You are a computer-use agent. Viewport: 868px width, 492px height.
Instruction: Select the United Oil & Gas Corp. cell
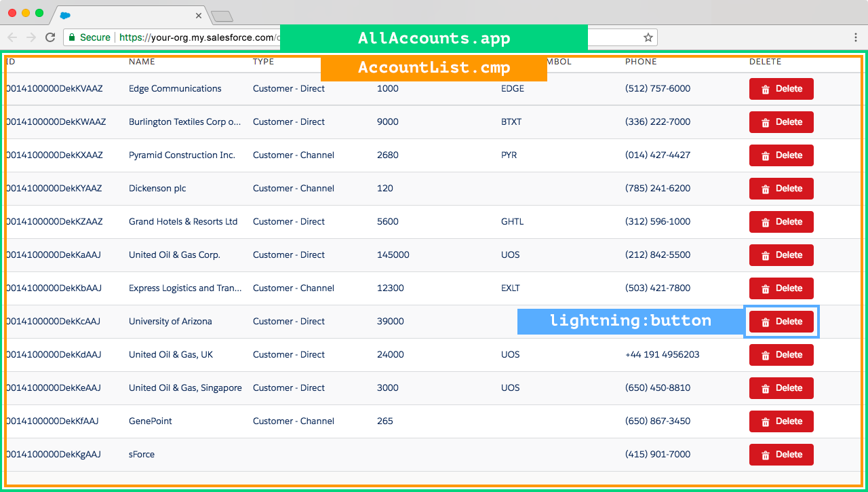click(x=174, y=255)
